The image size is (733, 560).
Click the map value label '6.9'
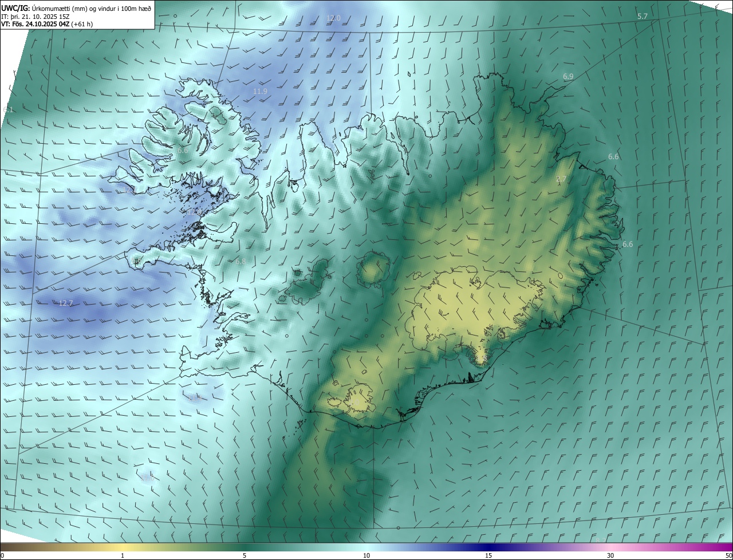(568, 76)
